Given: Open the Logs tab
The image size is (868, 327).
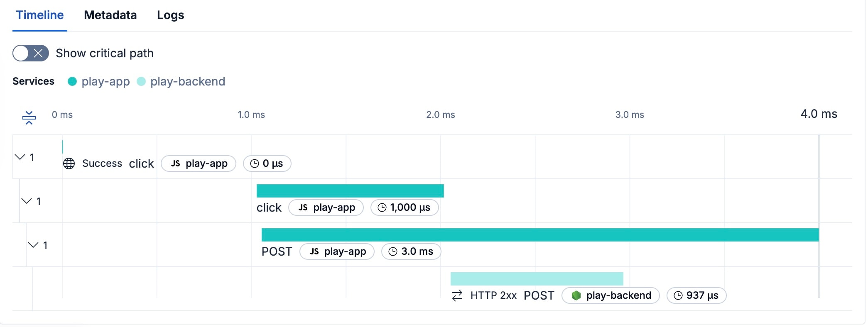Looking at the screenshot, I should pos(170,15).
